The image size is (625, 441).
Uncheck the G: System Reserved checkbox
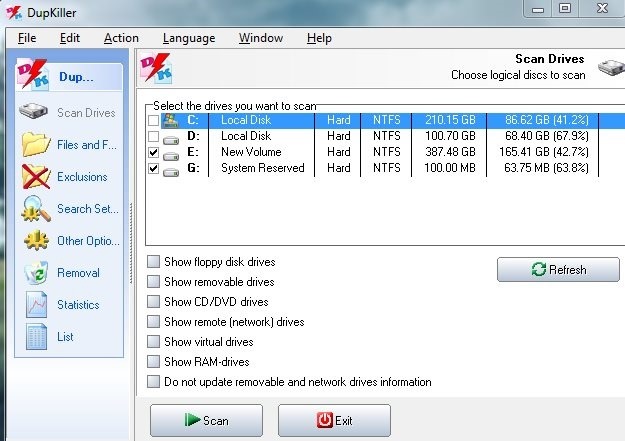coord(153,168)
